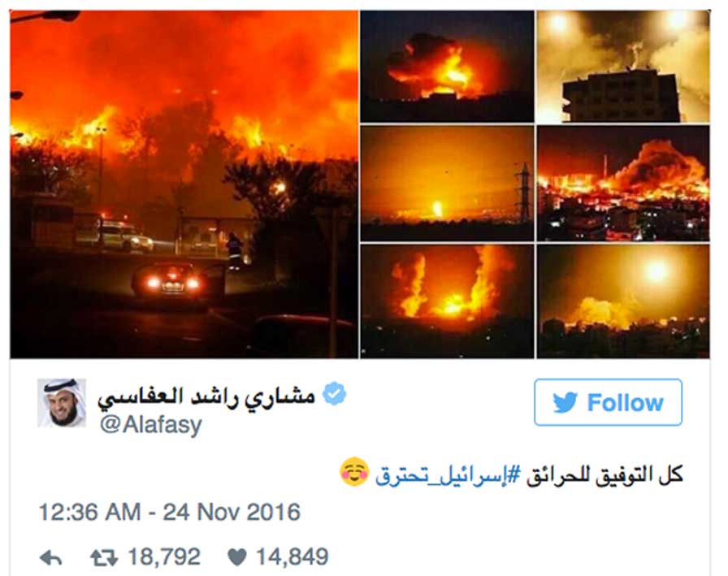Click the retweet icon
Viewport: 728px width, 576px height.
click(104, 557)
